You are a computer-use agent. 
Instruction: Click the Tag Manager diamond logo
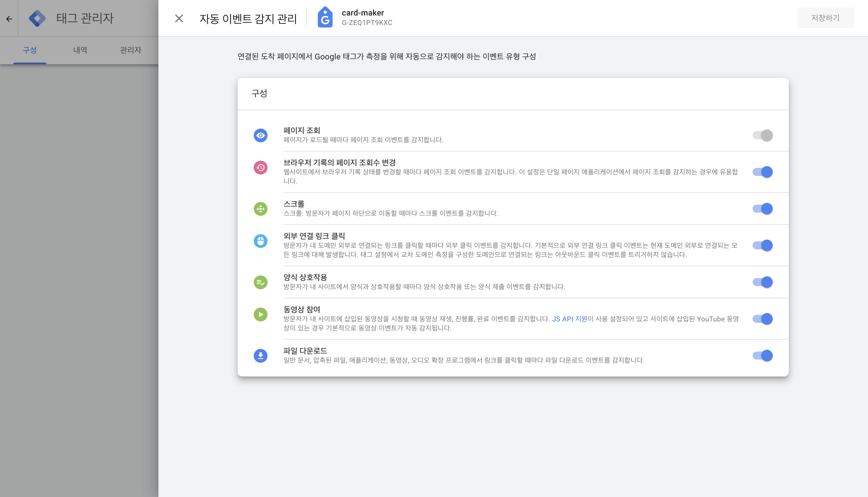click(37, 18)
